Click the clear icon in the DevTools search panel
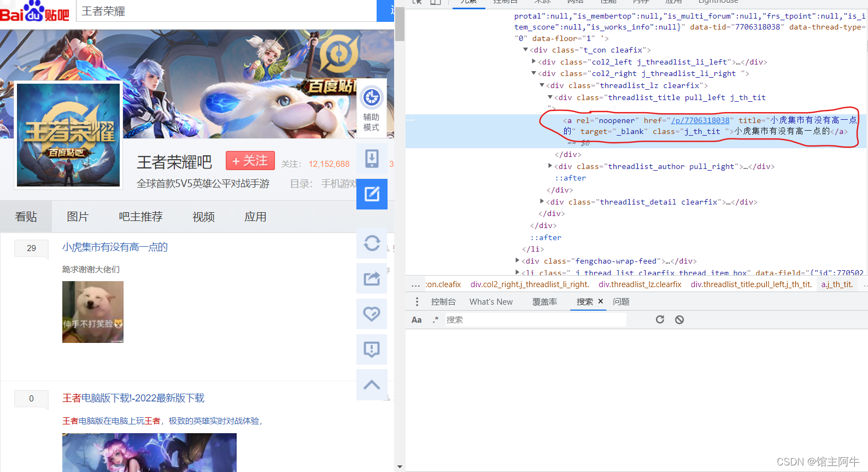This screenshot has height=472, width=868. coord(679,319)
